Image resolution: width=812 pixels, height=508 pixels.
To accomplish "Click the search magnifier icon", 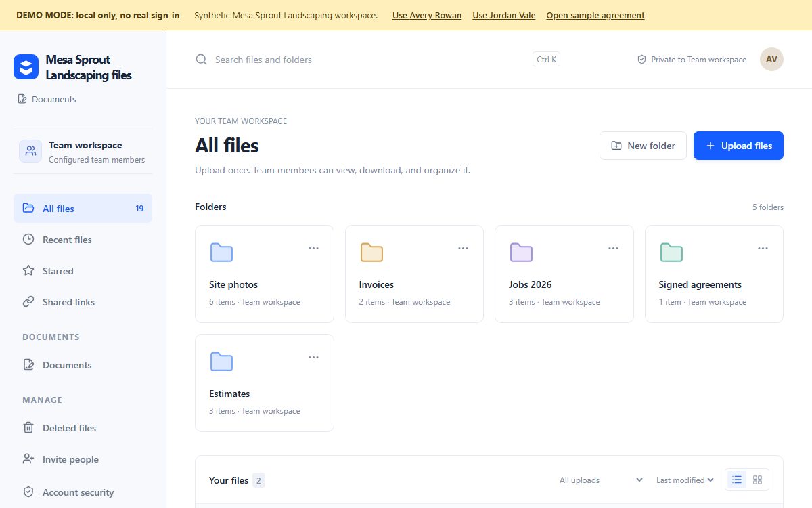I will (201, 60).
